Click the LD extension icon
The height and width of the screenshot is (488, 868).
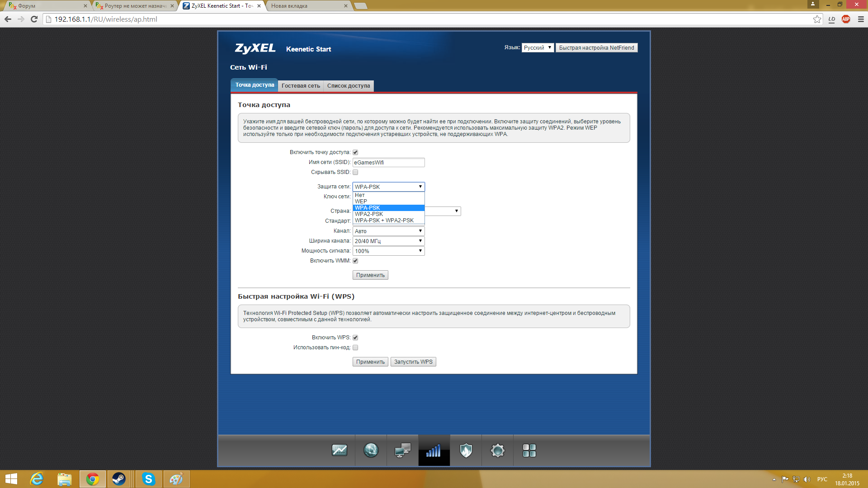(x=832, y=19)
